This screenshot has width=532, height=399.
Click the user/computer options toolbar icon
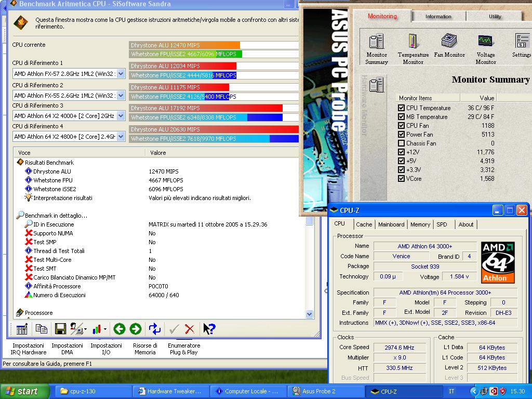[76, 329]
